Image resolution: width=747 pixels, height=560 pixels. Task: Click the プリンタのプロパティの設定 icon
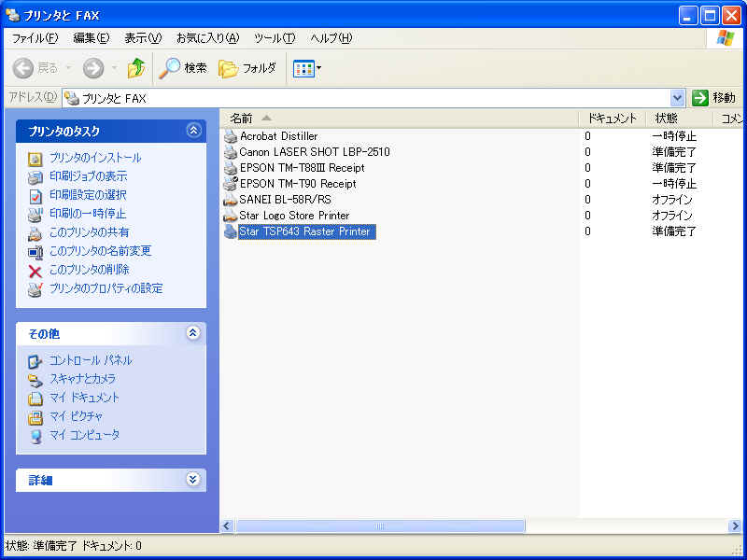pos(35,289)
